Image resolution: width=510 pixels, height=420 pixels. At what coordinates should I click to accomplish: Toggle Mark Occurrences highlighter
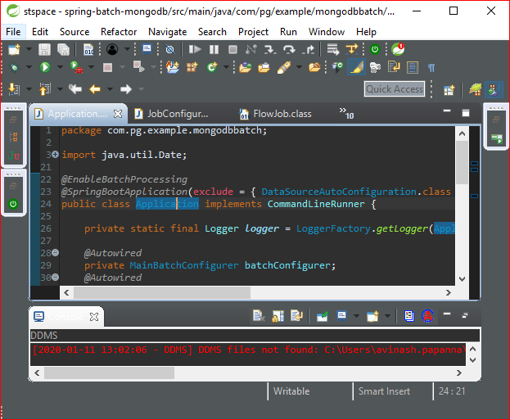pos(356,67)
